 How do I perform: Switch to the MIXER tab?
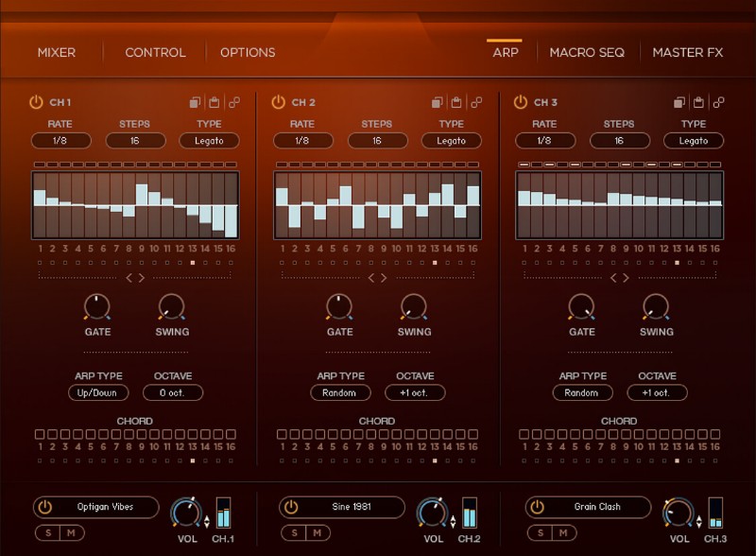point(56,53)
